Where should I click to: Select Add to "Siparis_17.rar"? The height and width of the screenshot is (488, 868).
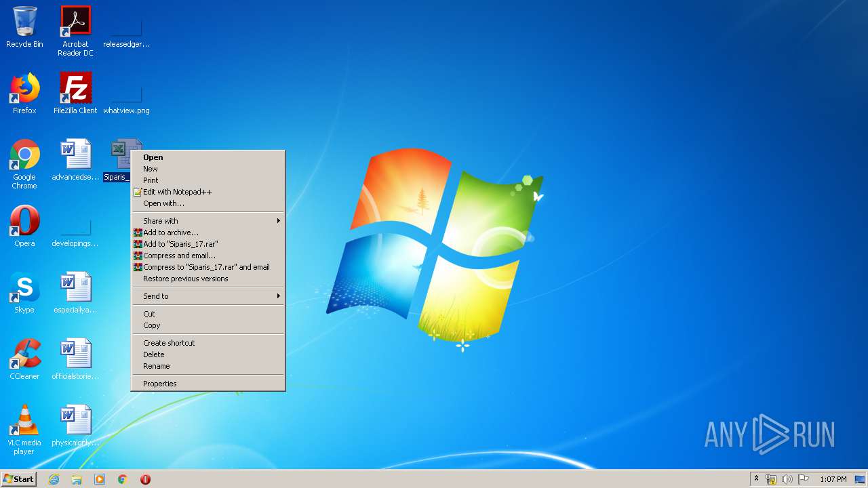click(x=208, y=244)
